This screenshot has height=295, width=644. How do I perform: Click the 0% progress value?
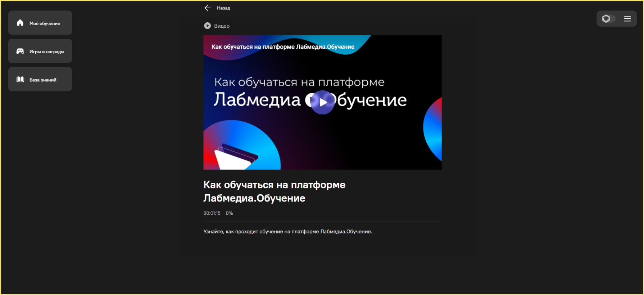[x=230, y=213]
